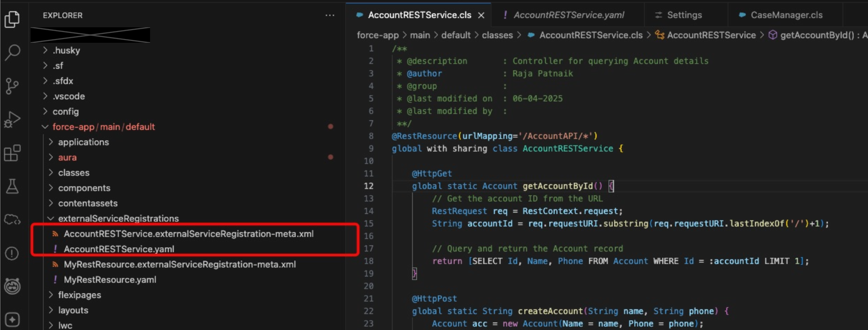Click classes in the breadcrumb
The height and width of the screenshot is (330, 868).
[497, 35]
